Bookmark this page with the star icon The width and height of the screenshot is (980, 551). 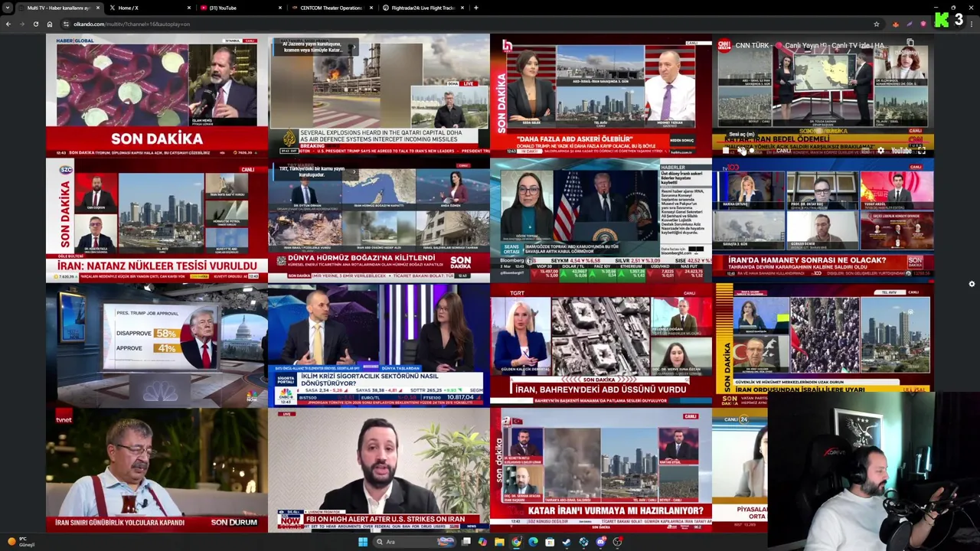pyautogui.click(x=877, y=24)
